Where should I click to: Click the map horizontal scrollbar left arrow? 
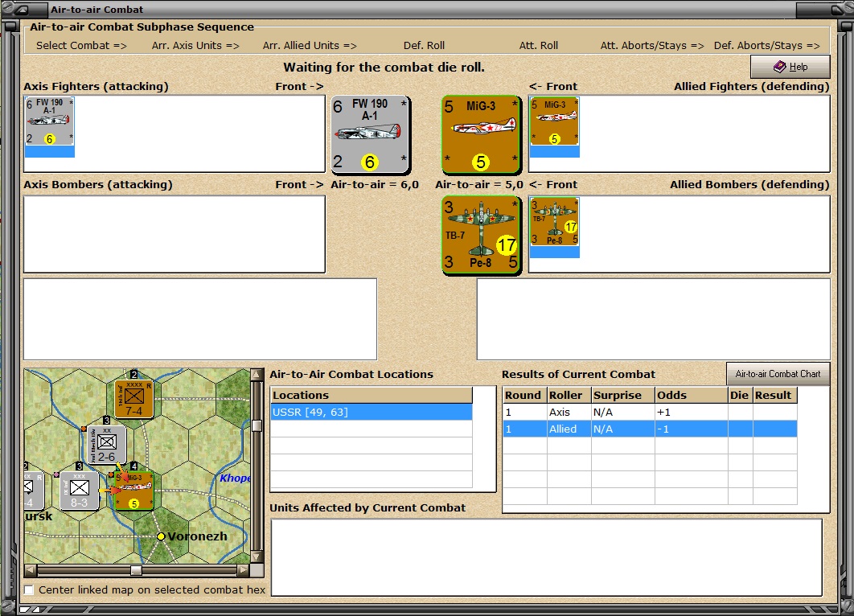point(31,570)
